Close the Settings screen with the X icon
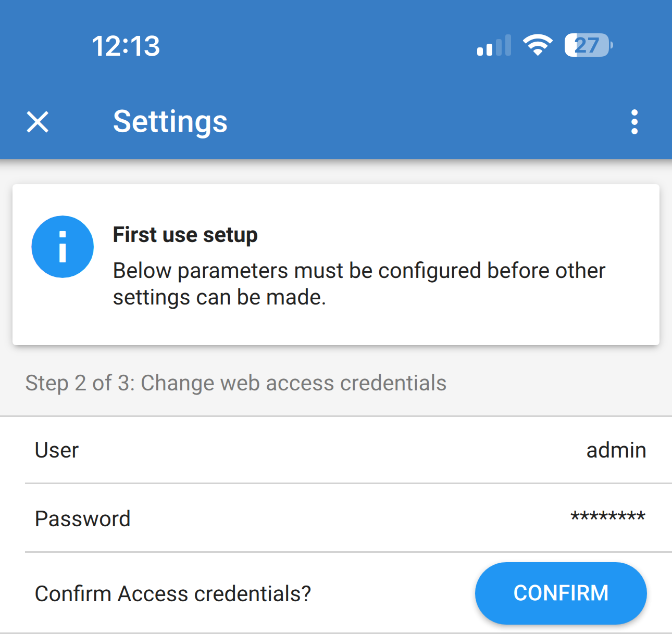672x634 pixels. 38,122
